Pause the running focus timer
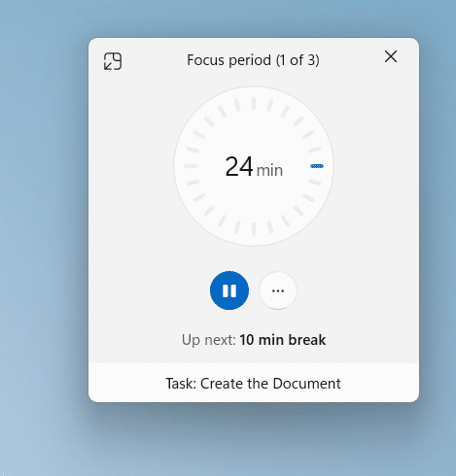 click(x=229, y=290)
